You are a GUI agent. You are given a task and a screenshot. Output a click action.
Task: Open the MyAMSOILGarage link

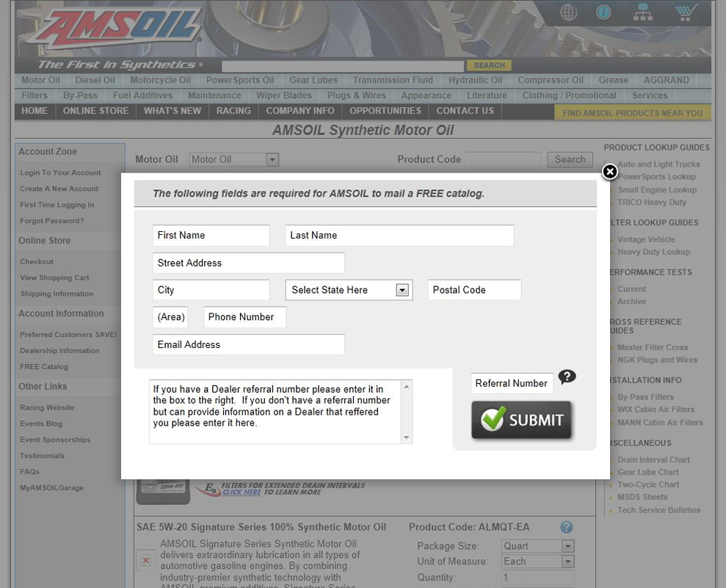click(52, 488)
